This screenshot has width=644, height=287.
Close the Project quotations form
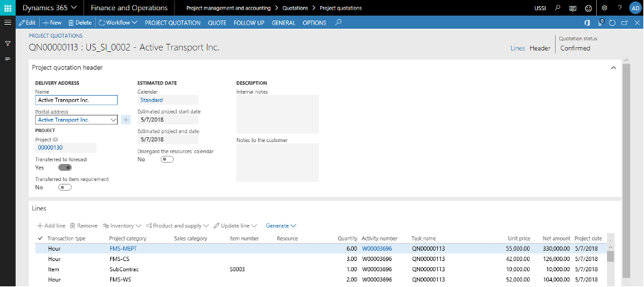tap(636, 23)
